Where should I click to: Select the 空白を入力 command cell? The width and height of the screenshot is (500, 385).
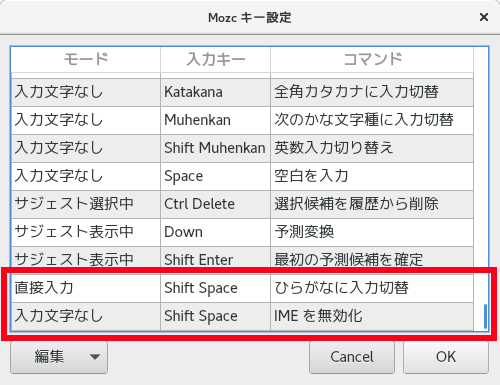tap(372, 176)
